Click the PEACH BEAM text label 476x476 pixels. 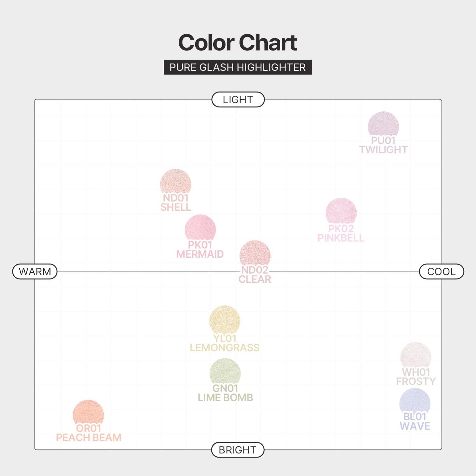coord(89,438)
